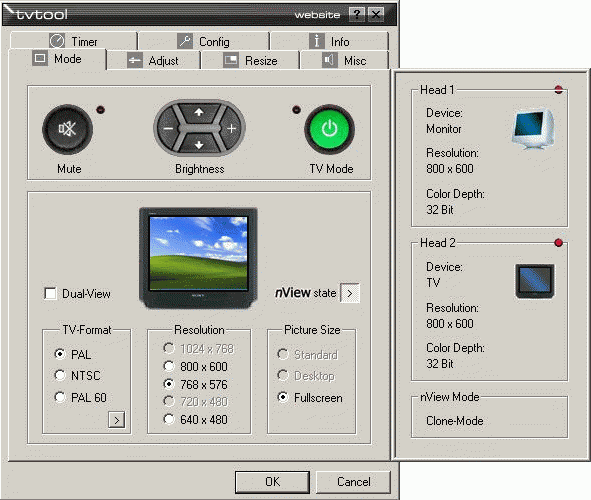The image size is (591, 500).
Task: Collapse the nView state panel arrow
Action: pos(350,293)
